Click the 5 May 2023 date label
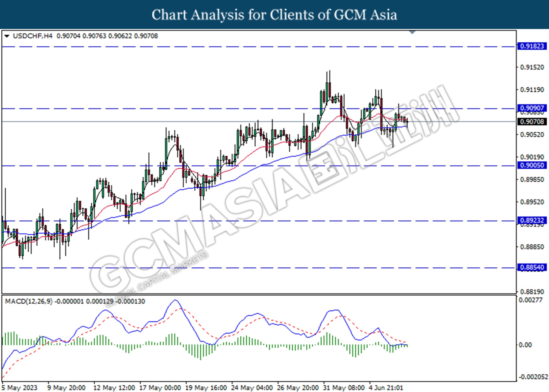The height and width of the screenshot is (392, 549). 19,388
